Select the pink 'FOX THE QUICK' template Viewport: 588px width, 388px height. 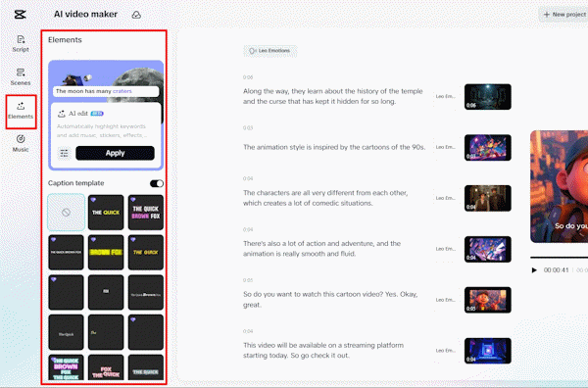pos(106,367)
